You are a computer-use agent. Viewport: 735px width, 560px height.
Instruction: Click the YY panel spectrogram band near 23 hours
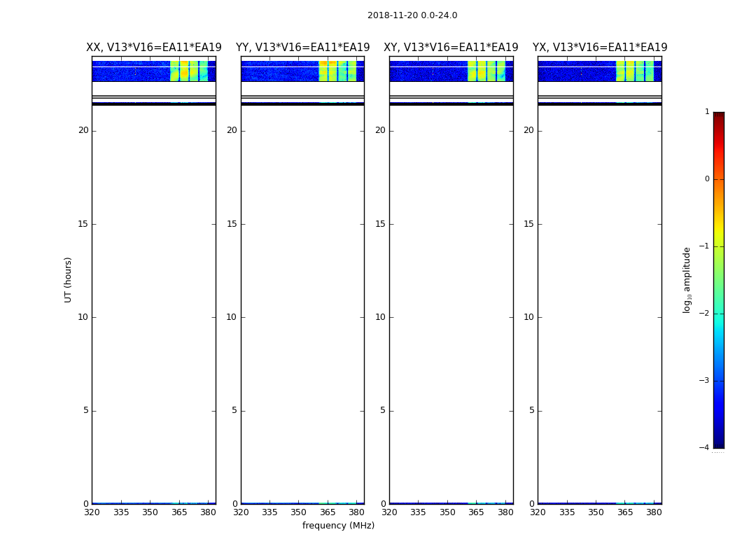(x=303, y=71)
